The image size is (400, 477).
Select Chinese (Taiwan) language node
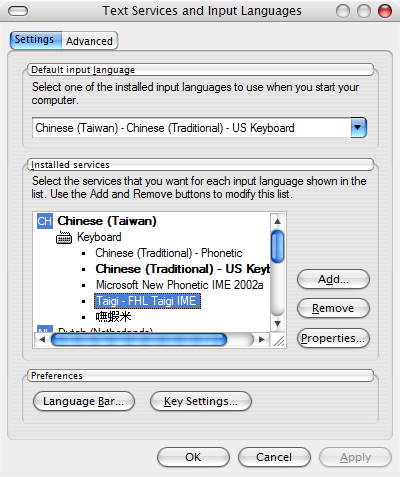pos(107,221)
